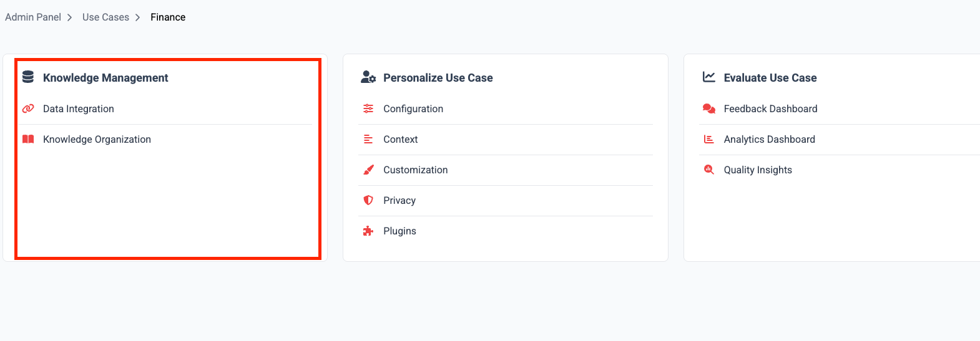Click the chat bubbles Feedback Dashboard icon
Viewport: 980px width, 341px height.
click(x=708, y=108)
